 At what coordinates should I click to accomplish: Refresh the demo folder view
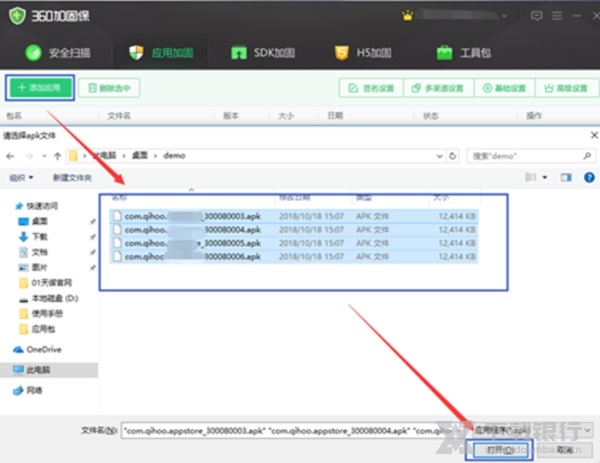click(453, 156)
